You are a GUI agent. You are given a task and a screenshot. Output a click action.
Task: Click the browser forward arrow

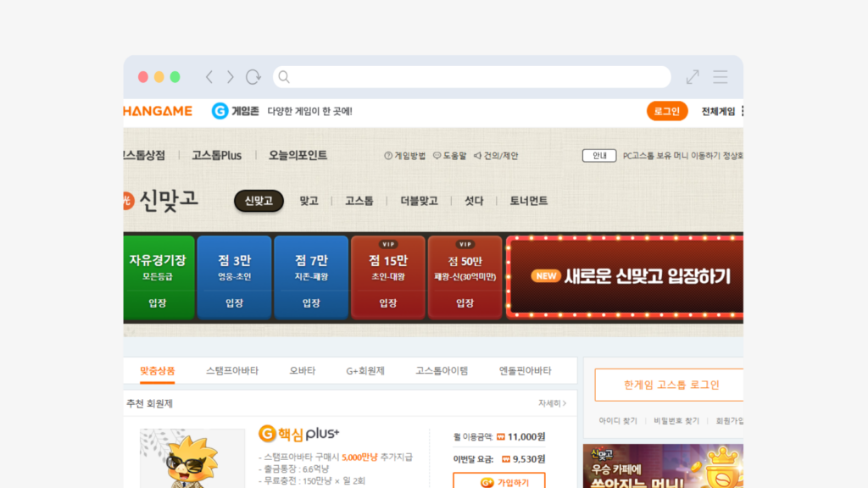(231, 77)
